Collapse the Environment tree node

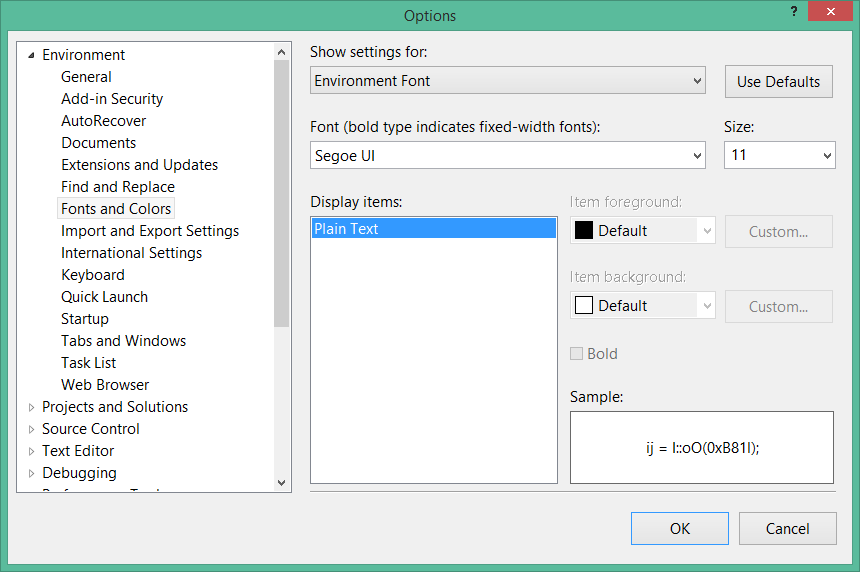(x=31, y=55)
